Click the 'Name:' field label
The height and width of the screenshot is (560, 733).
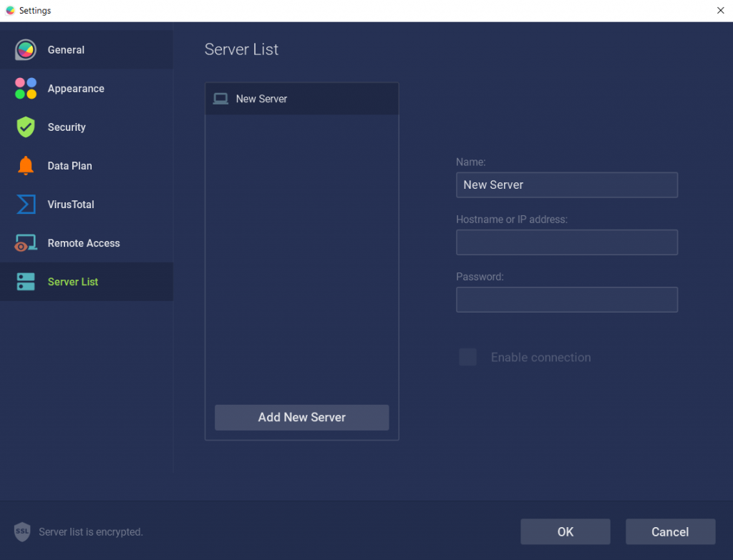(x=471, y=162)
